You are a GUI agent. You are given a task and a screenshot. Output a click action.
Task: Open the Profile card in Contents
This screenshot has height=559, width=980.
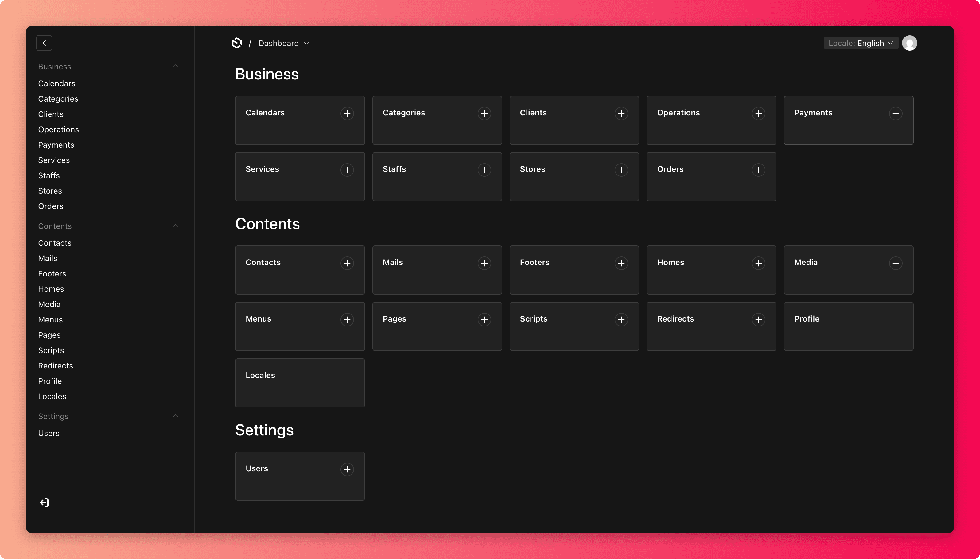[x=848, y=326]
